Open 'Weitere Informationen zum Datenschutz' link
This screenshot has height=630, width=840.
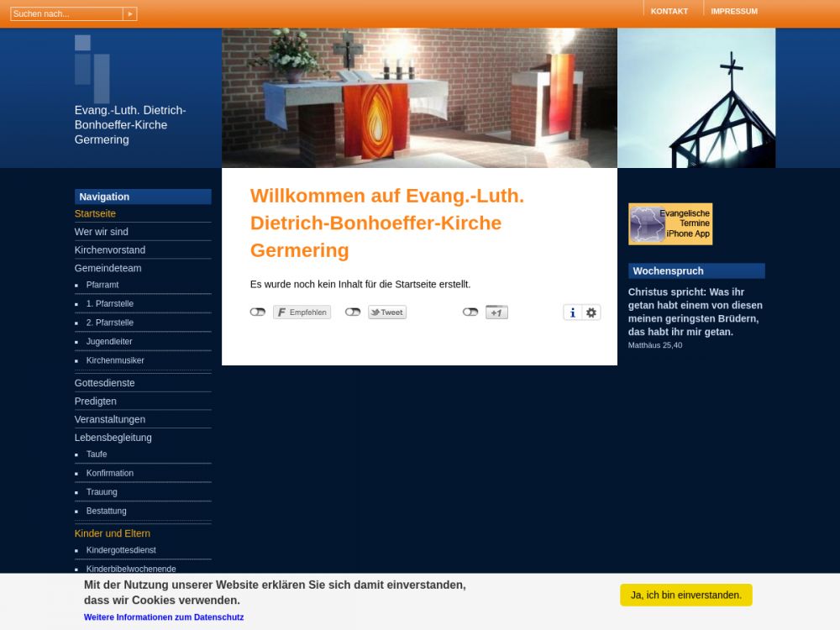pyautogui.click(x=164, y=617)
